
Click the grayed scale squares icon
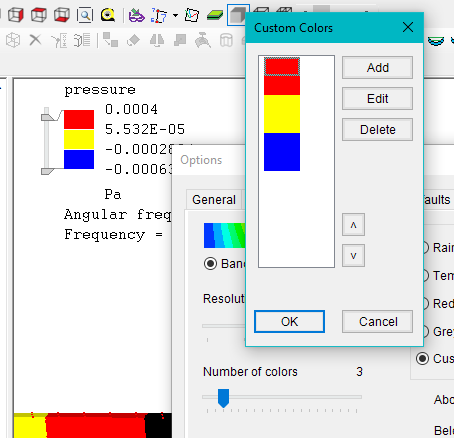click(180, 40)
